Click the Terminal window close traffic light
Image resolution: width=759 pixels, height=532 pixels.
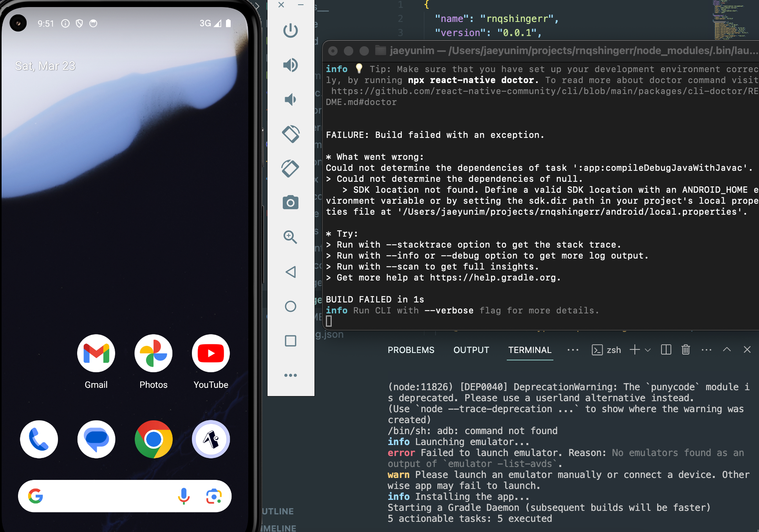point(333,51)
